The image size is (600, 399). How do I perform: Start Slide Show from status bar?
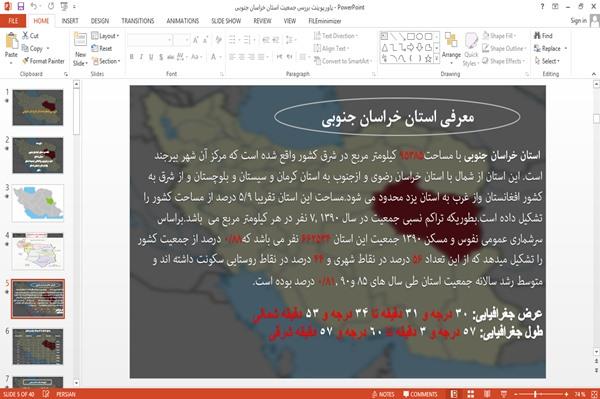tap(504, 394)
